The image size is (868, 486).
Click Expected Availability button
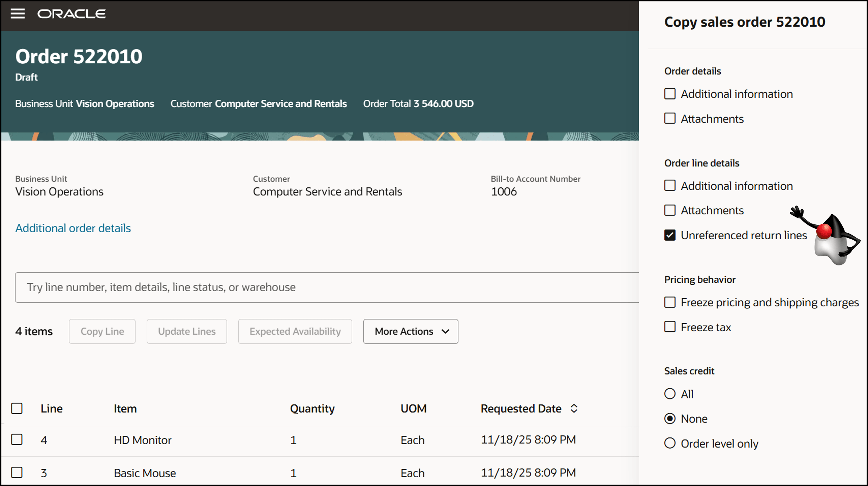(x=295, y=331)
